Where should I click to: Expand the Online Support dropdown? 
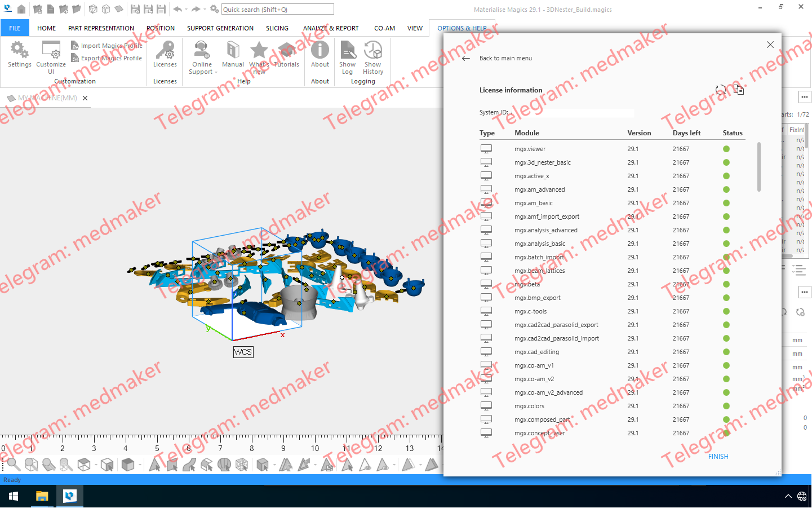pos(216,72)
